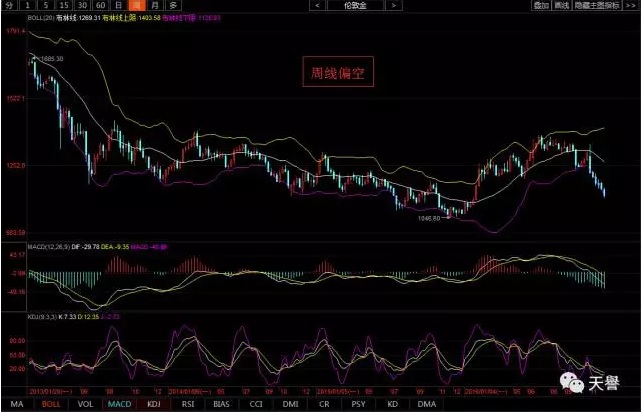Click the hide main chart indicator button

coord(597,5)
